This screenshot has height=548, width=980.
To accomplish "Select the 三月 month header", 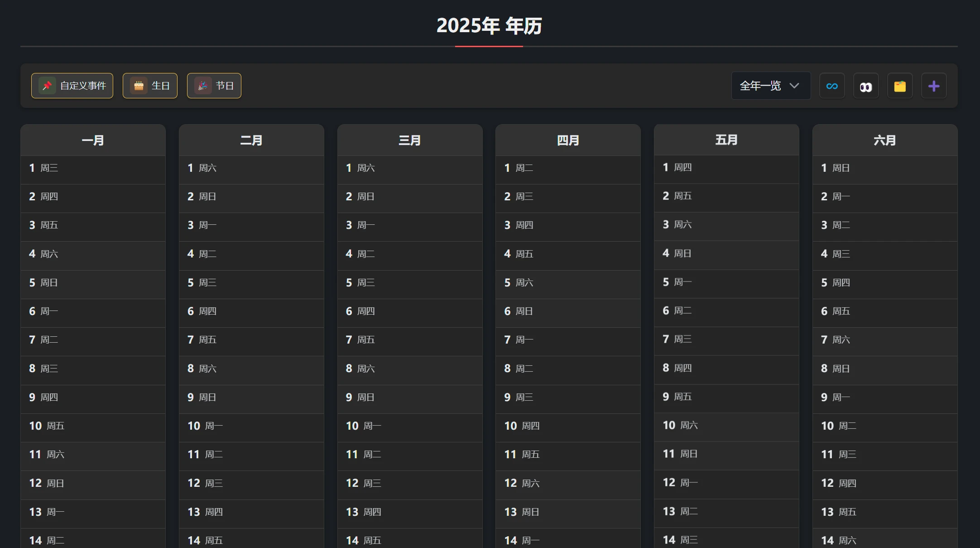I will 409,141.
